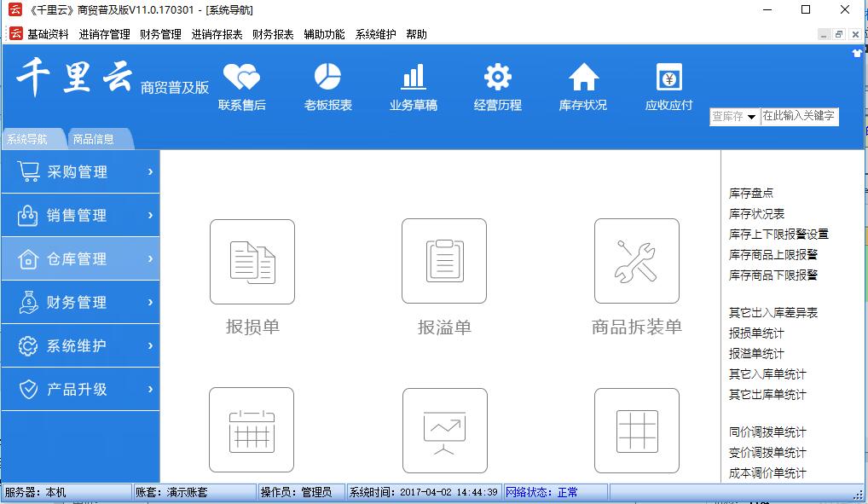Open 财务管理 menu in menu bar
The image size is (868, 504).
(160, 34)
